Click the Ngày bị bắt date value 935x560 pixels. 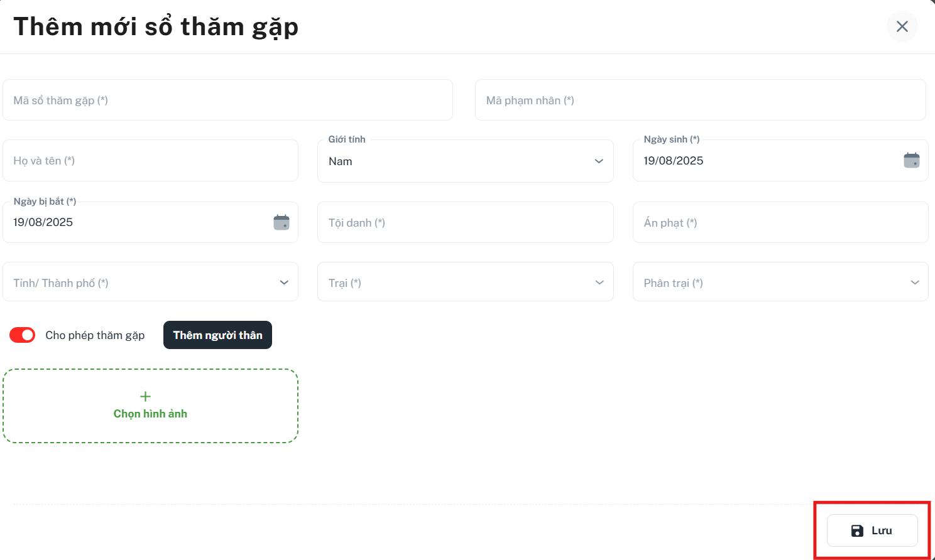point(43,222)
